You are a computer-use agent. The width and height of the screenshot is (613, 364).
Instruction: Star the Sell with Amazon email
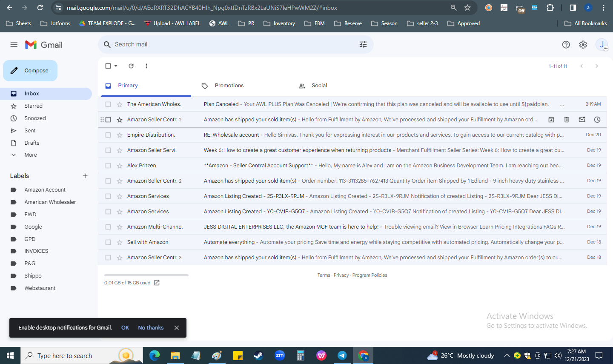[x=120, y=242]
